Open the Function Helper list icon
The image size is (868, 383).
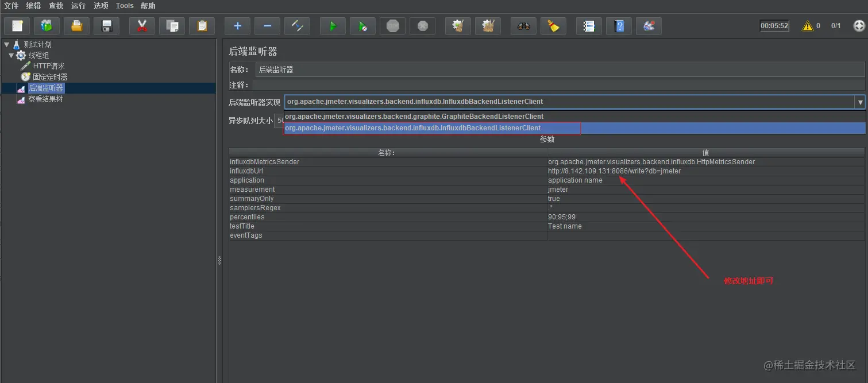pos(589,26)
